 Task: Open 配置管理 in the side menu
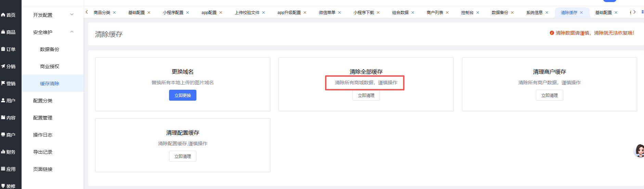(43, 118)
